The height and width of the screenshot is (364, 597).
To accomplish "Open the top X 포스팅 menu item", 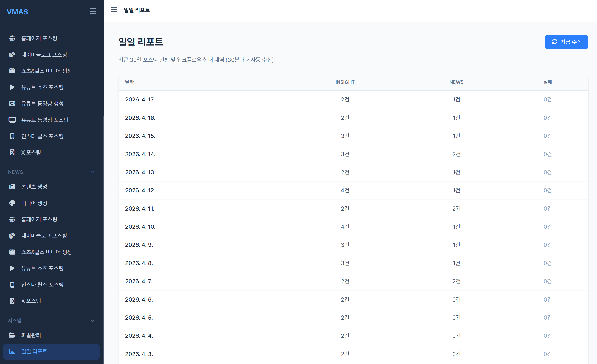I will pyautogui.click(x=31, y=152).
